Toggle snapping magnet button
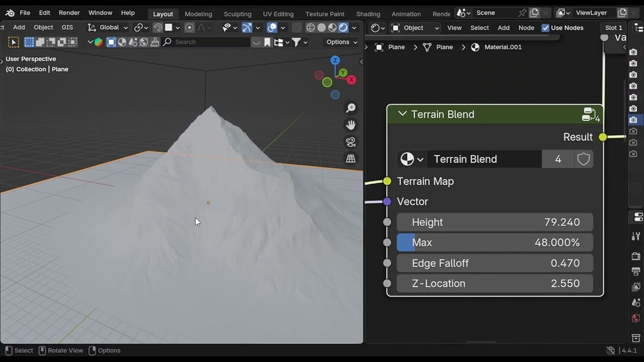The width and height of the screenshot is (644, 362). [158, 28]
